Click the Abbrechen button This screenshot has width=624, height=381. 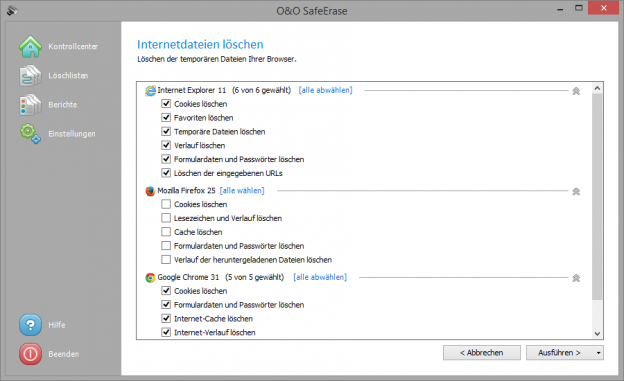pyautogui.click(x=482, y=353)
